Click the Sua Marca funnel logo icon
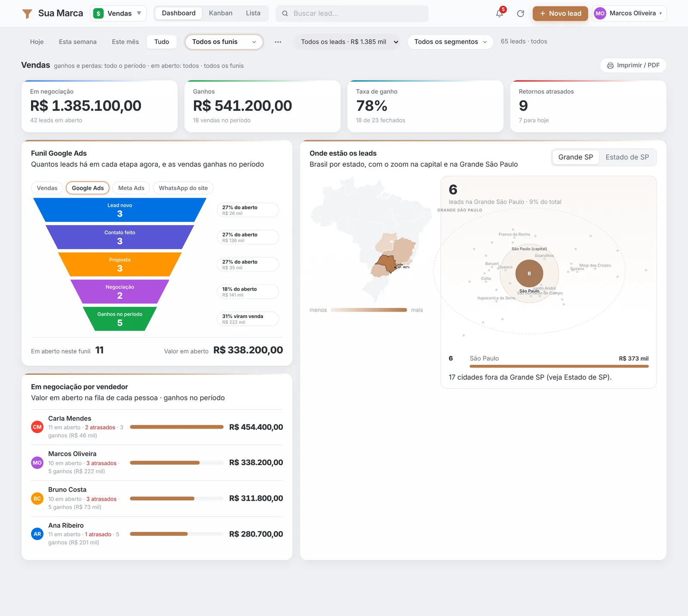 [27, 14]
